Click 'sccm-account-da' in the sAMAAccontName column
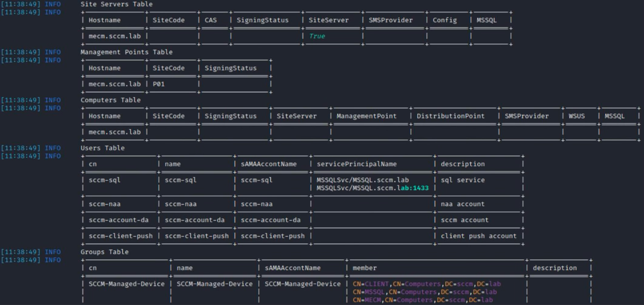The height and width of the screenshot is (305, 644). [x=270, y=220]
